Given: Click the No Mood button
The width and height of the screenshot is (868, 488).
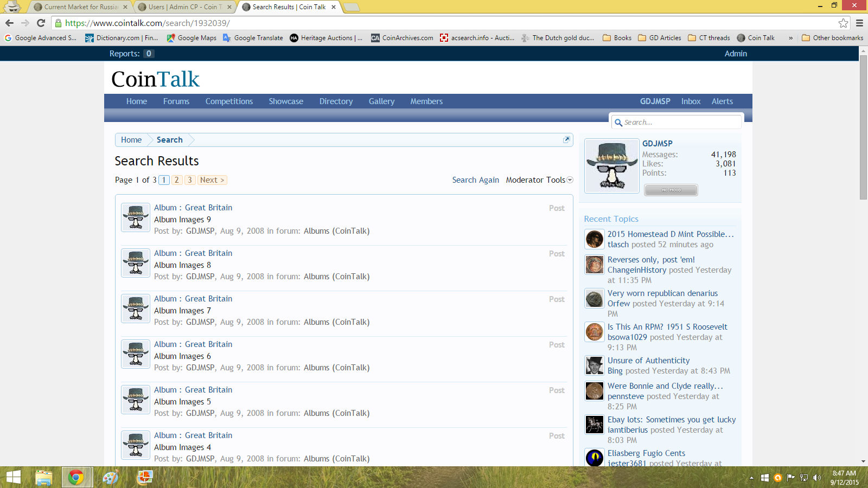Looking at the screenshot, I should (671, 190).
